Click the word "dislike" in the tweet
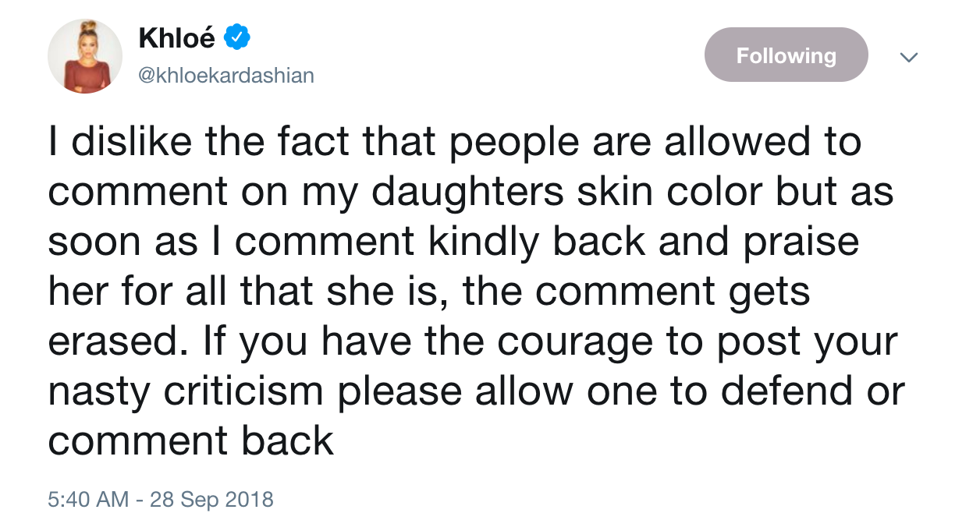980x513 pixels. coord(133,143)
